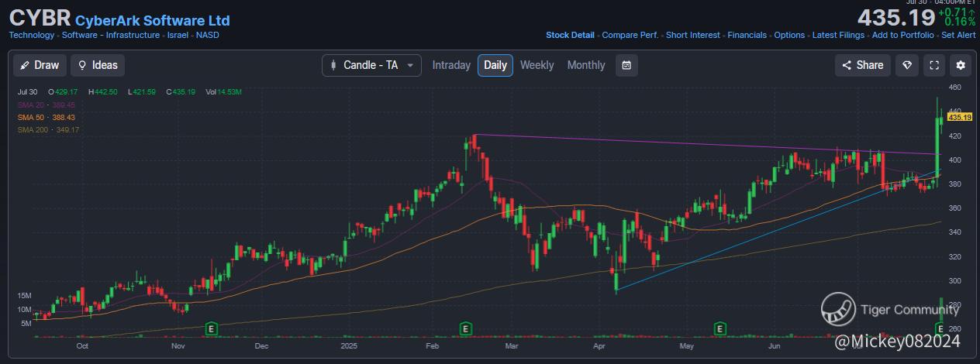The height and width of the screenshot is (364, 980).
Task: Open chart settings gear
Action: click(x=961, y=65)
